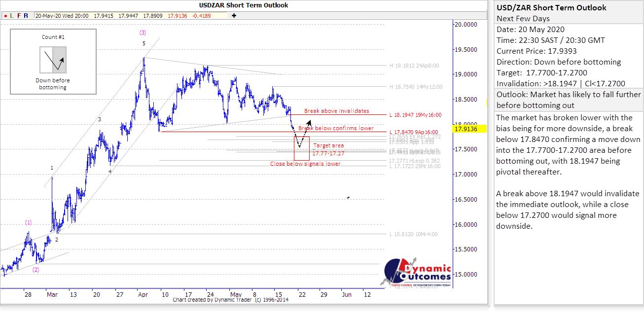Click the side panel heading USD/ZAR Short Term Outlook
644x316 pixels.
coord(552,8)
